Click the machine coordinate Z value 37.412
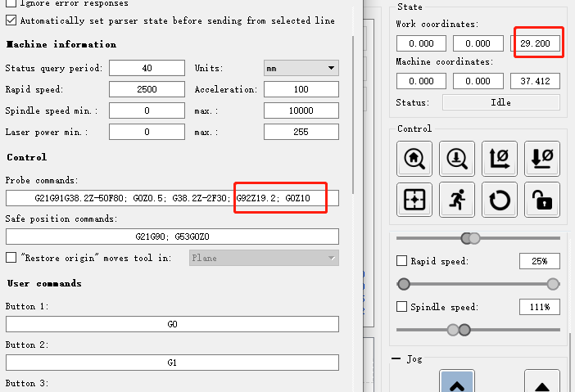575x392 pixels. point(535,81)
